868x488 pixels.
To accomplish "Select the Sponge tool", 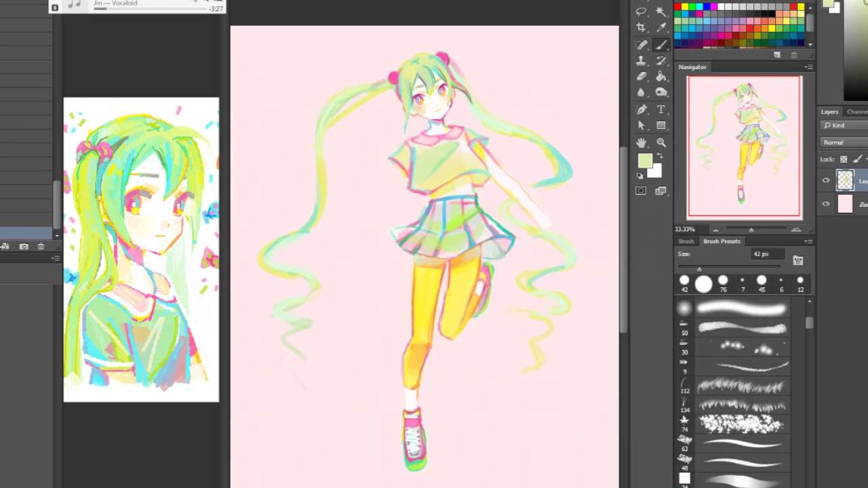I will pyautogui.click(x=661, y=92).
